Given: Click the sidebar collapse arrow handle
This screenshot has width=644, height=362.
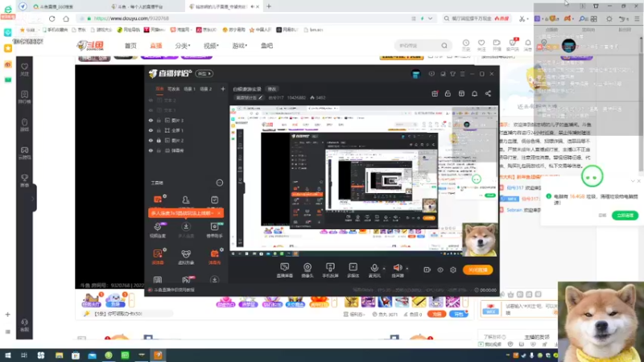Looking at the screenshot, I should 32,199.
